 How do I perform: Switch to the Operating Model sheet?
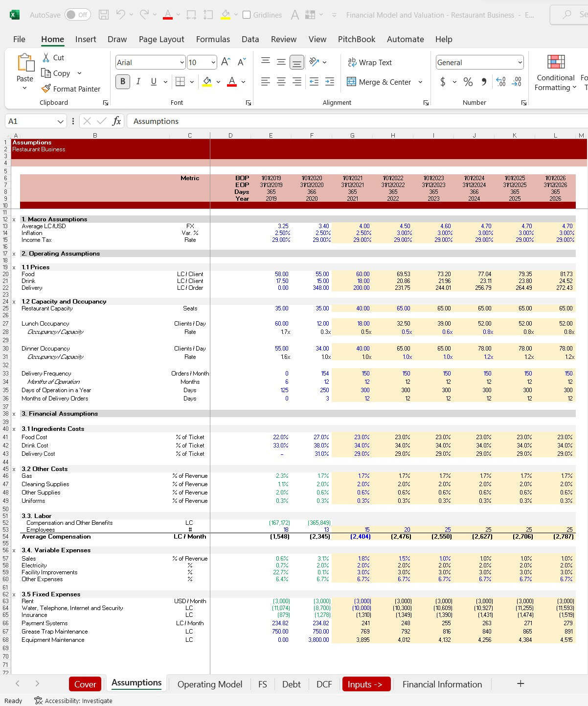(x=209, y=684)
